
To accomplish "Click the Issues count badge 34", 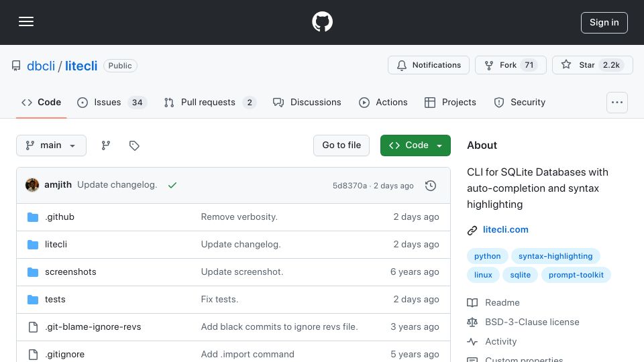I will click(x=137, y=102).
